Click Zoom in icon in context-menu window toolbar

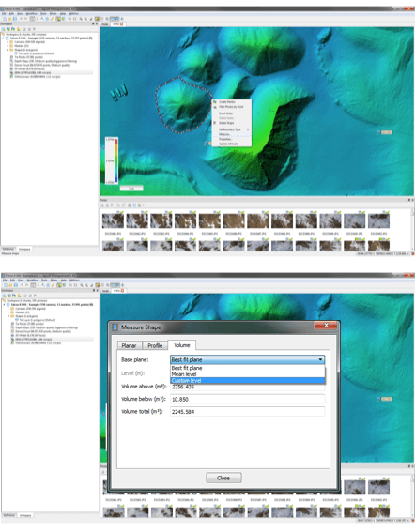[81, 19]
